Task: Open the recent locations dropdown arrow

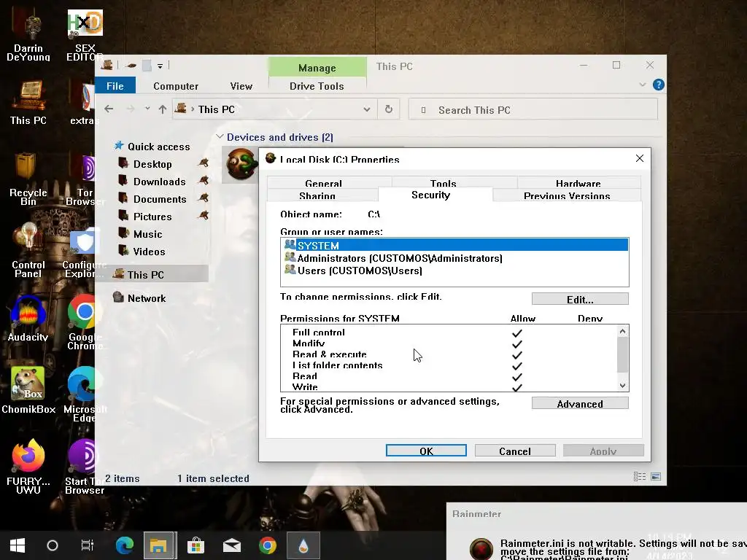Action: click(147, 109)
